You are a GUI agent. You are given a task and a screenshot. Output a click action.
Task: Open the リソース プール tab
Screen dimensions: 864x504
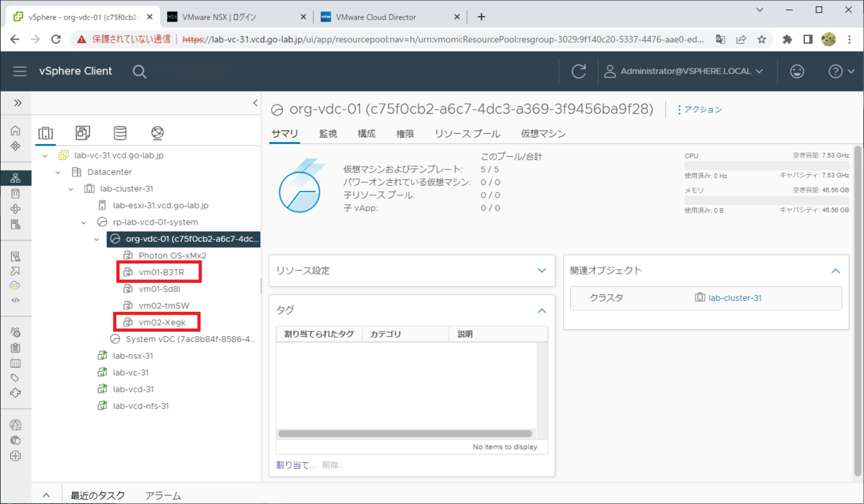[467, 134]
